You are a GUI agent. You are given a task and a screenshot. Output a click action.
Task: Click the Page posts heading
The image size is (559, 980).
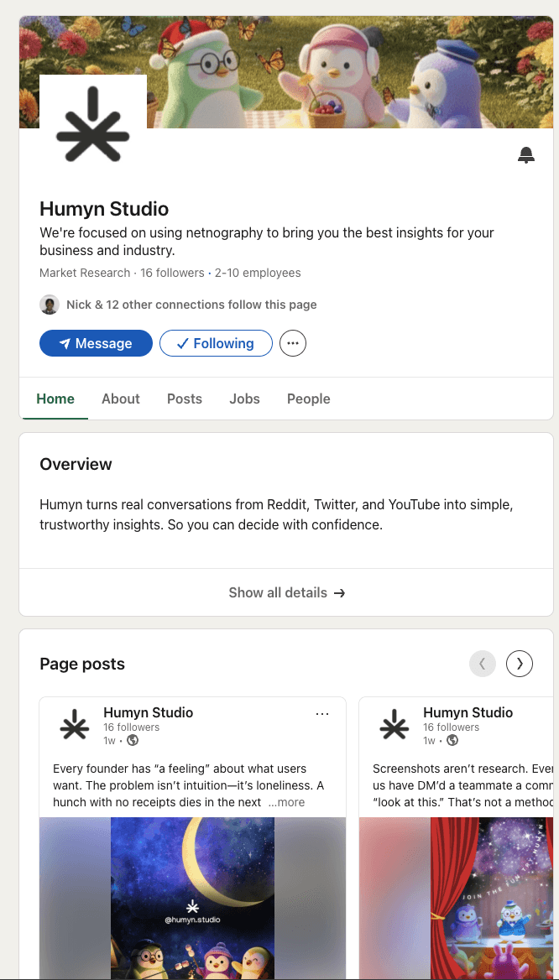coord(82,664)
